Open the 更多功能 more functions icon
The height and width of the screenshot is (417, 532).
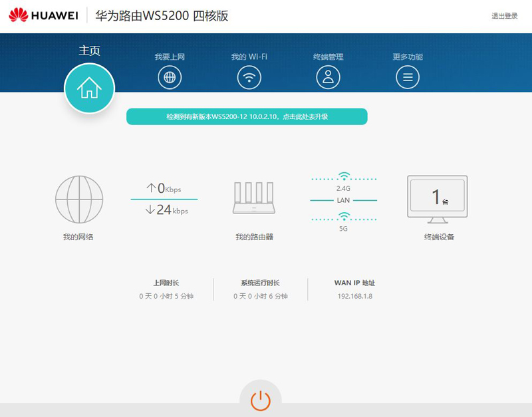(408, 76)
